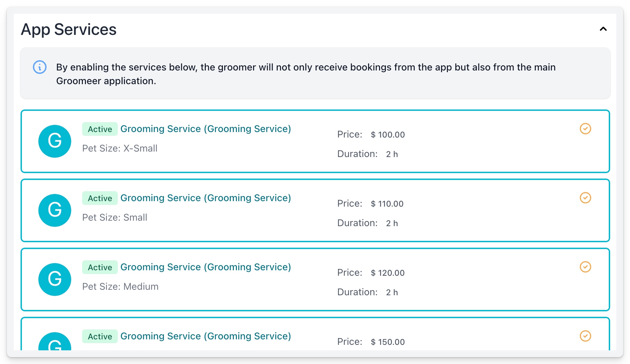Click the $120.00 price value on Medium service

pyautogui.click(x=387, y=273)
